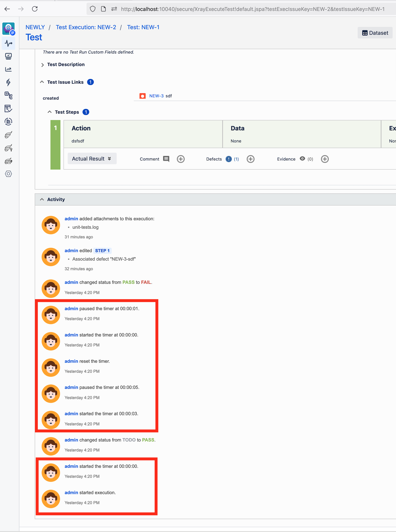Click the 'Associated defect "NEW-3-sdf"' text
Image resolution: width=396 pixels, height=532 pixels.
[x=104, y=259]
